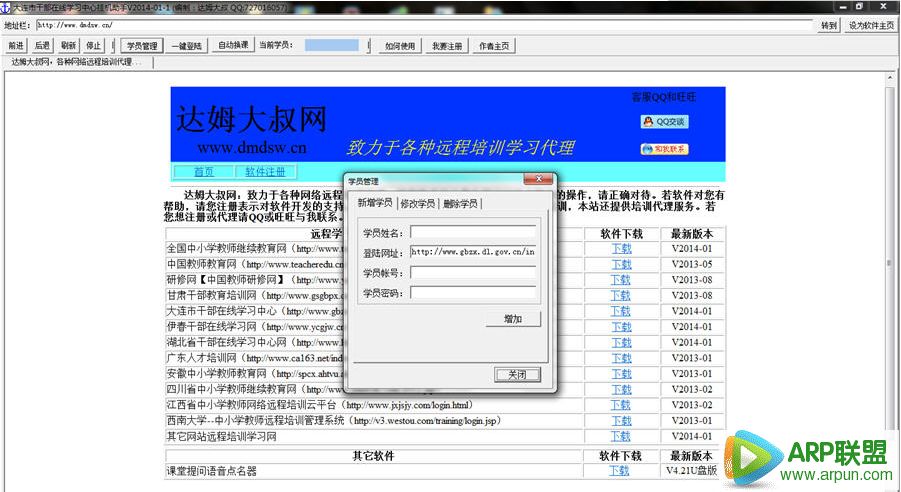Viewport: 901px width, 492px height.
Task: Select the 达姆大叔网 browser tab
Action: 77,62
